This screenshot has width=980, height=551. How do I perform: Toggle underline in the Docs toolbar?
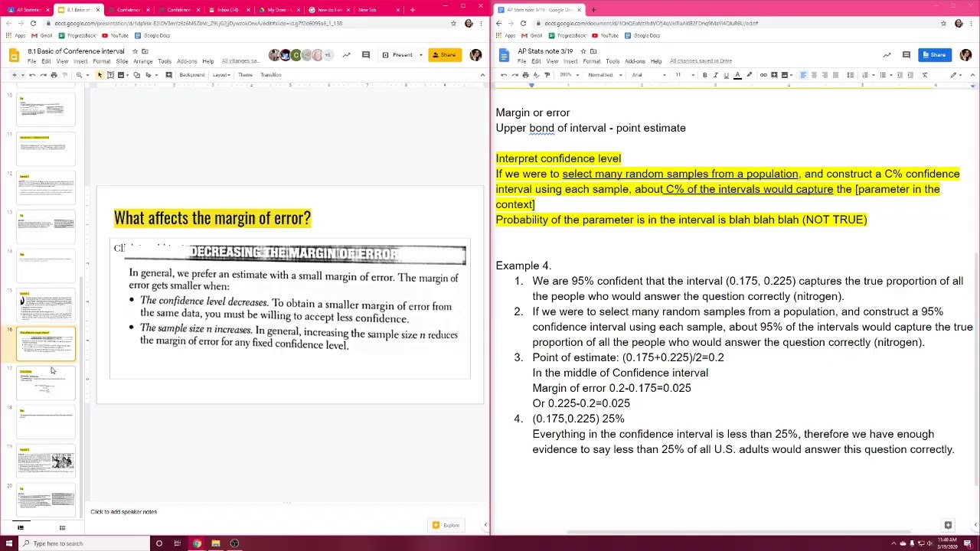coord(726,75)
